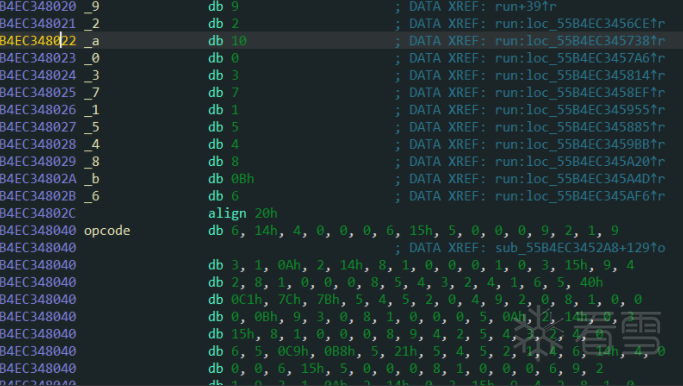
Task: Click the label _0
Action: coord(92,58)
